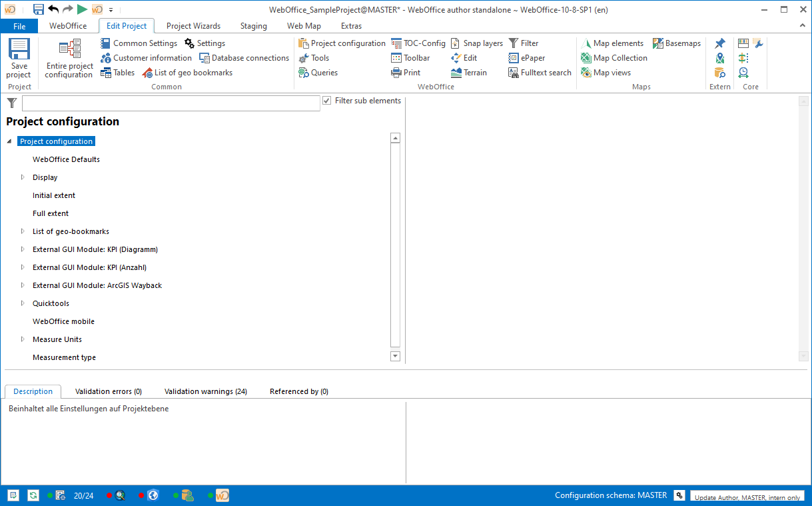Click the Save project icon
812x506 pixels.
coord(18,58)
